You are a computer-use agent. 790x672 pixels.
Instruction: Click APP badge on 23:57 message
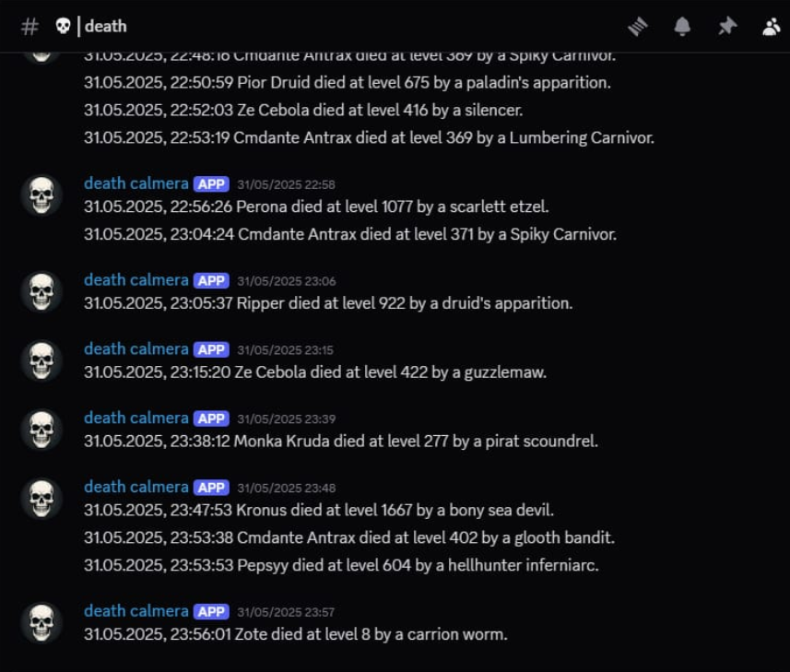pyautogui.click(x=211, y=611)
